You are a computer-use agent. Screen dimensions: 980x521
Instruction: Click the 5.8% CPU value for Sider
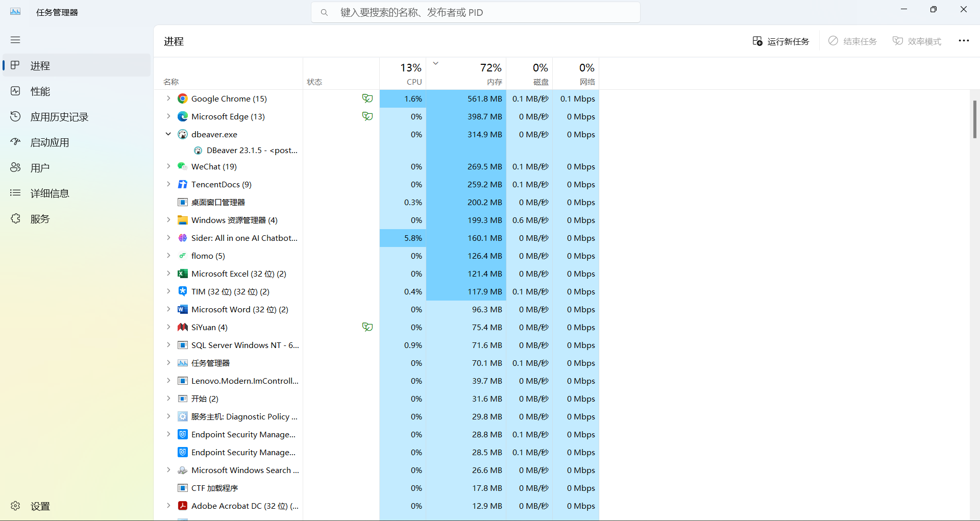click(403, 238)
